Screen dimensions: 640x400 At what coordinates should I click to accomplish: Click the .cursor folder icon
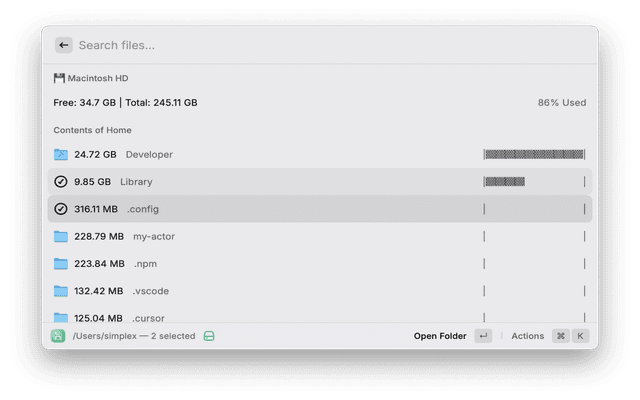click(61, 317)
